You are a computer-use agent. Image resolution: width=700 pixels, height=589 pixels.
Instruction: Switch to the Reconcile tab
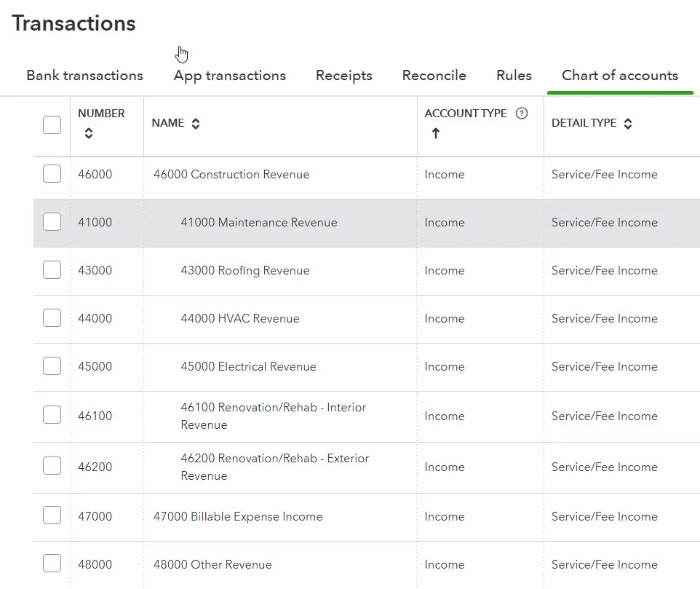(434, 76)
